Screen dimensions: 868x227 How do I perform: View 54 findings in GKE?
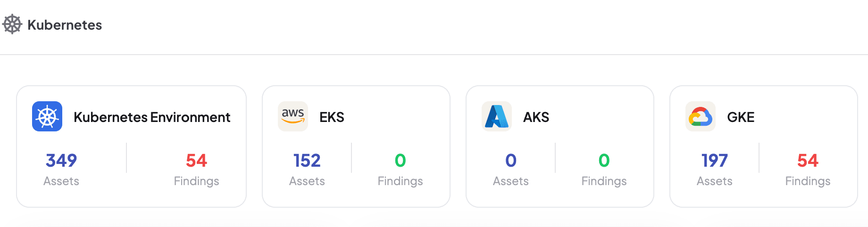pos(808,161)
